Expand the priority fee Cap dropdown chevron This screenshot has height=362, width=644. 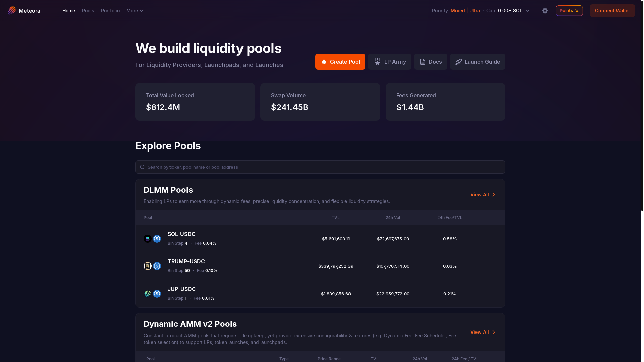(x=527, y=11)
